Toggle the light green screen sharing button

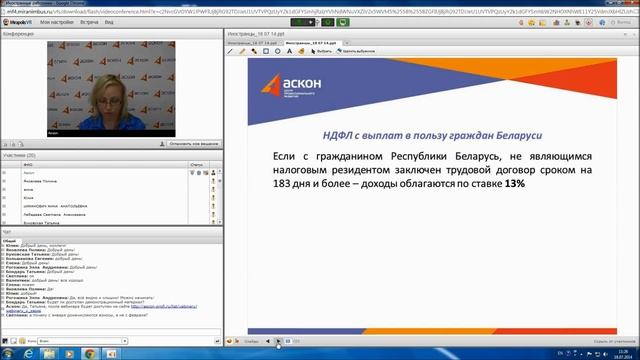pos(343,22)
